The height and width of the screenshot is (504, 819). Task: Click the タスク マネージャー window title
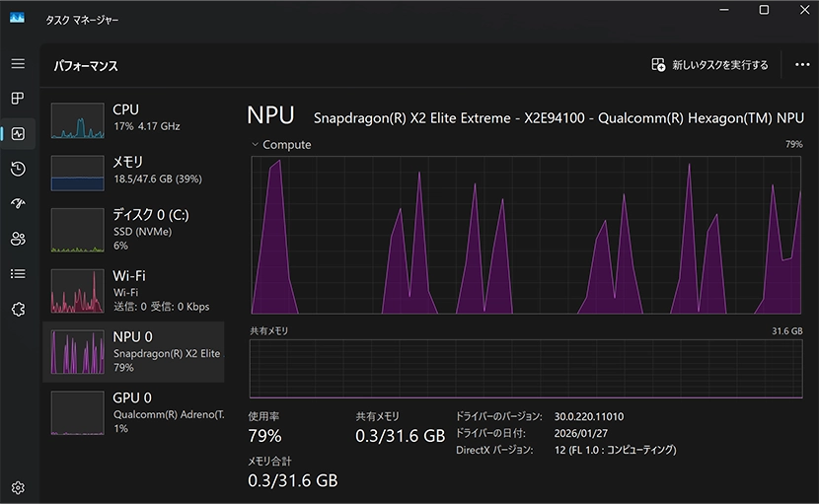(82, 20)
